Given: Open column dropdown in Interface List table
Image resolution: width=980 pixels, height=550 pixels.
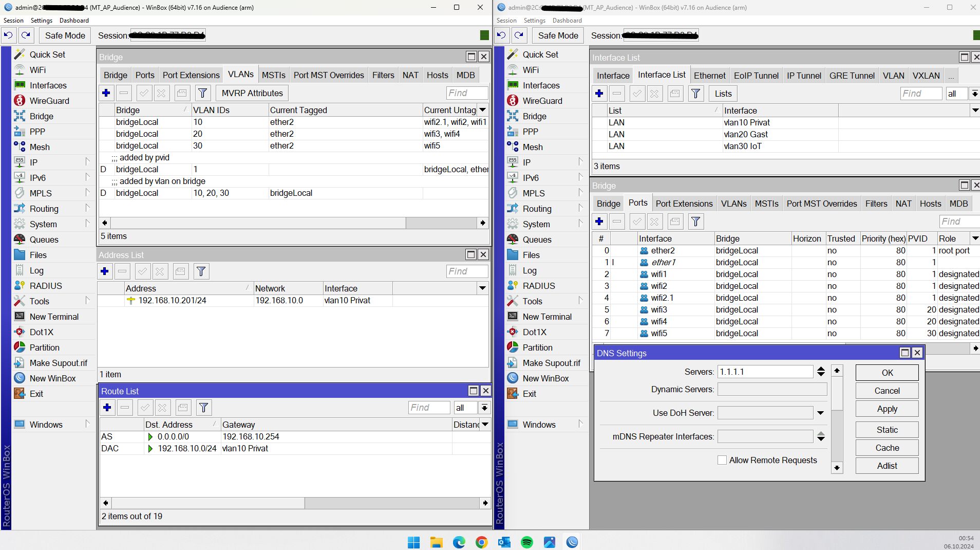Looking at the screenshot, I should pos(975,111).
